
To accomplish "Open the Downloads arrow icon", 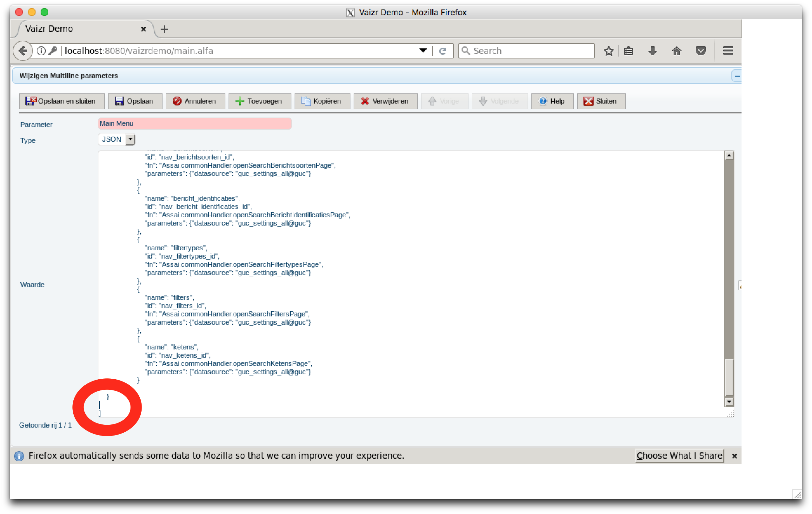I will pos(653,51).
